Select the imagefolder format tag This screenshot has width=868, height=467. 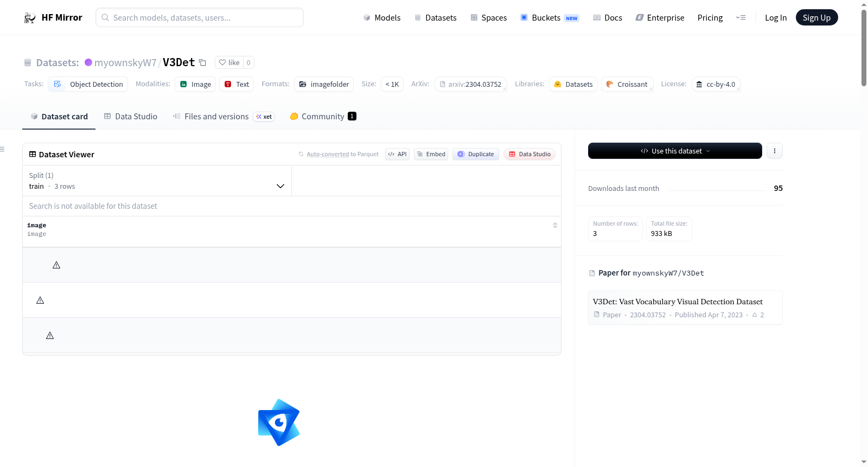click(x=324, y=84)
